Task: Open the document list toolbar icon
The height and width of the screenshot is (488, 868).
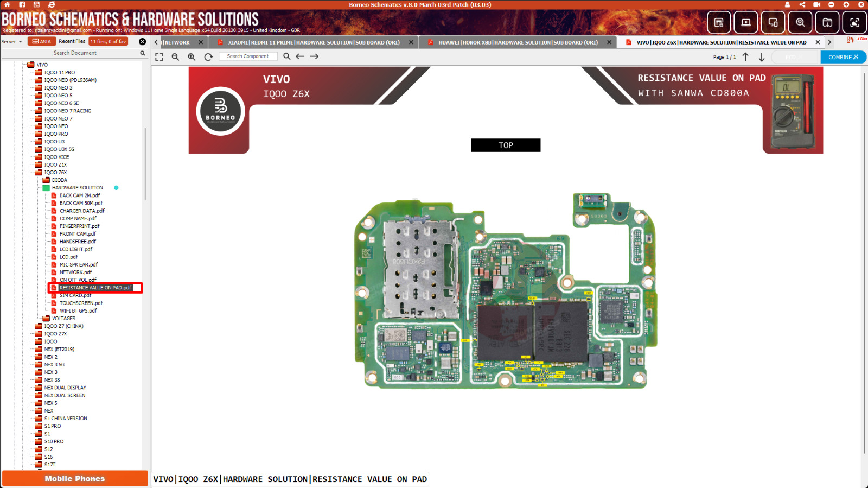Action: tap(719, 22)
